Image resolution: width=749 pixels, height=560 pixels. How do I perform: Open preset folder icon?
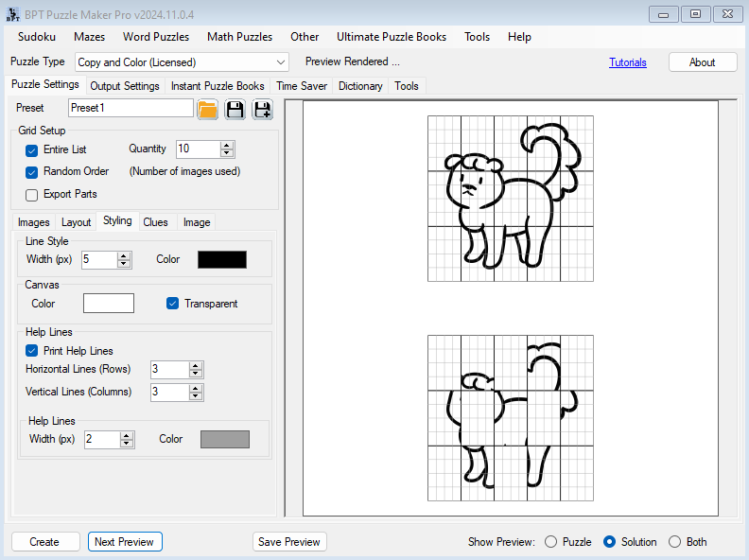(x=207, y=110)
